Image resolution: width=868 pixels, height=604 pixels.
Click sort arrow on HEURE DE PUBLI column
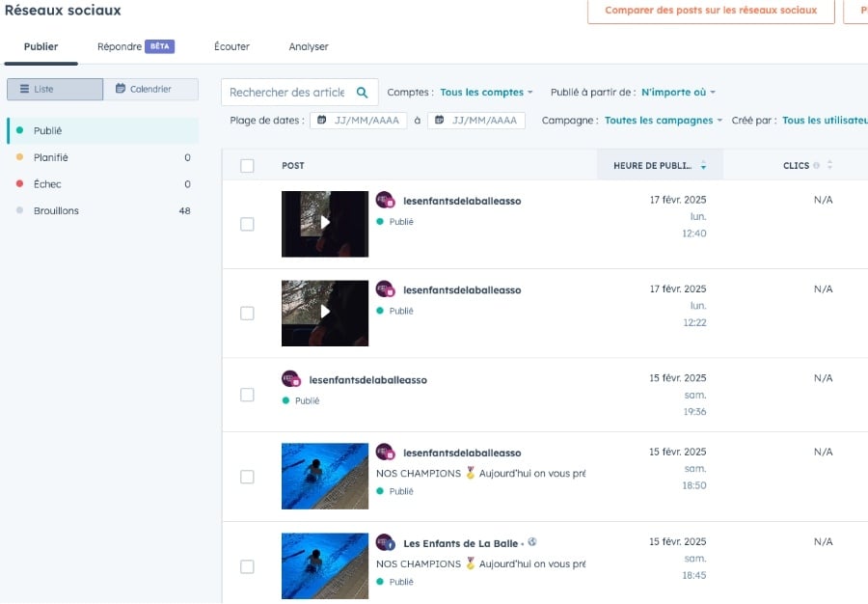click(x=703, y=165)
